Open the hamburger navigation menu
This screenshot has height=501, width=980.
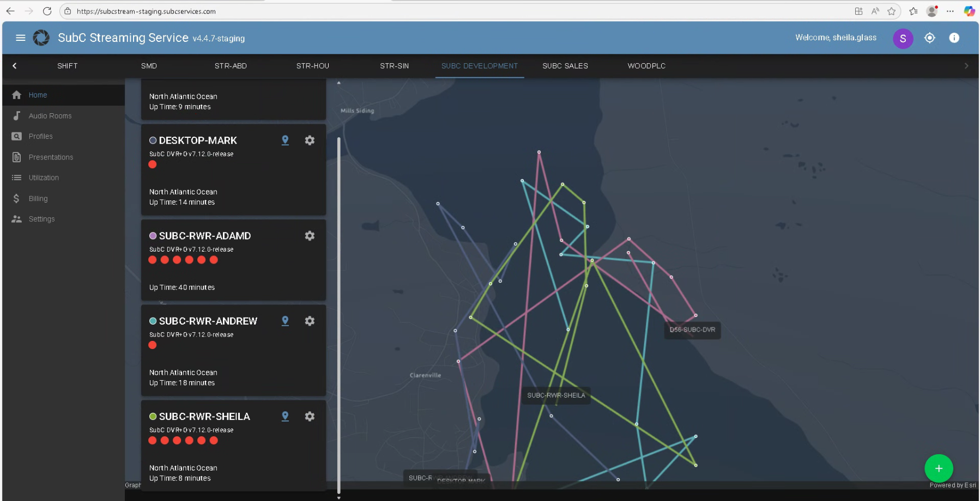pyautogui.click(x=21, y=38)
